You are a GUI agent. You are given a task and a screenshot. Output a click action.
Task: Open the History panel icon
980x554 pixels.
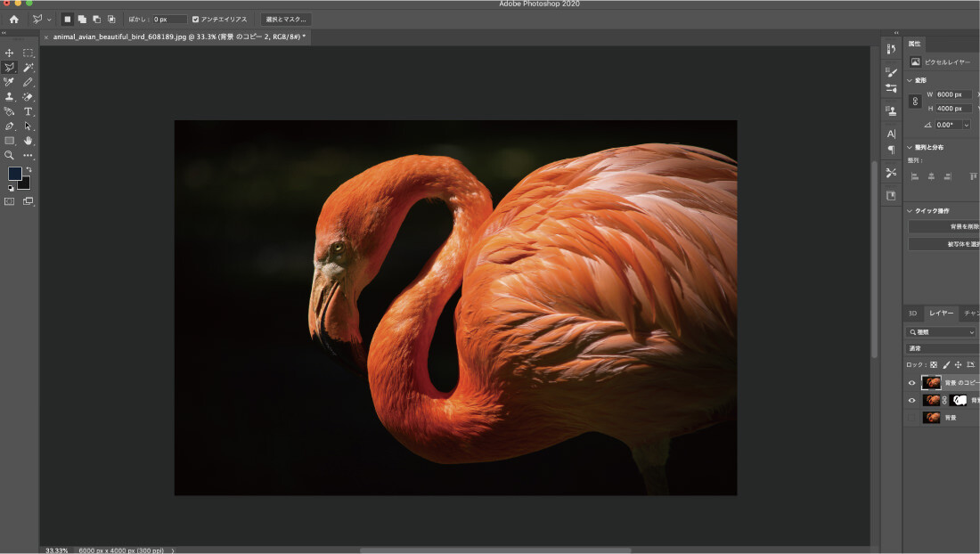point(891,49)
